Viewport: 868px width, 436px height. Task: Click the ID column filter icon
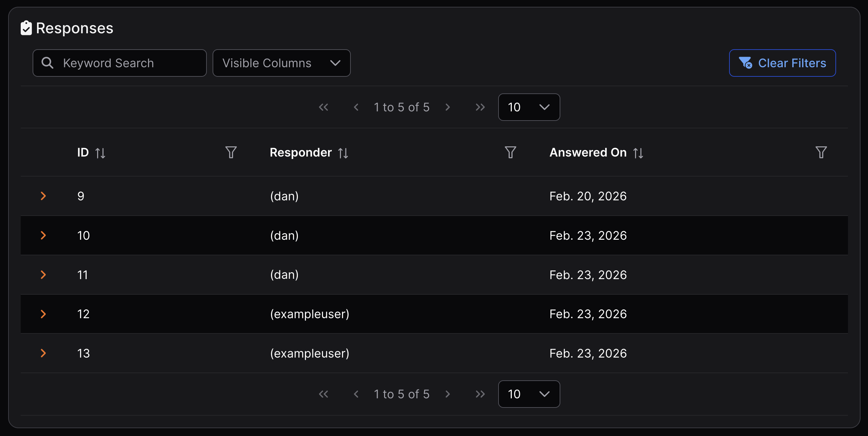coord(231,152)
